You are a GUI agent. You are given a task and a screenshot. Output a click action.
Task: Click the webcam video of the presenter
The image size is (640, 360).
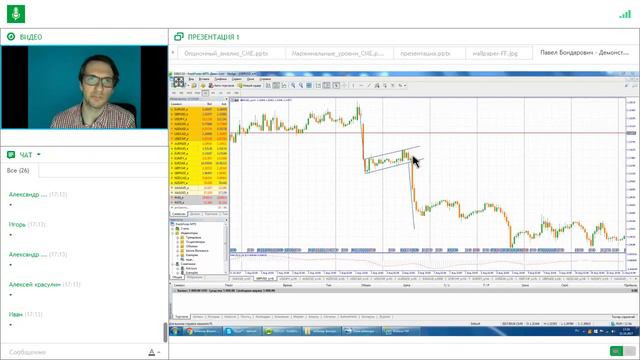tap(84, 87)
